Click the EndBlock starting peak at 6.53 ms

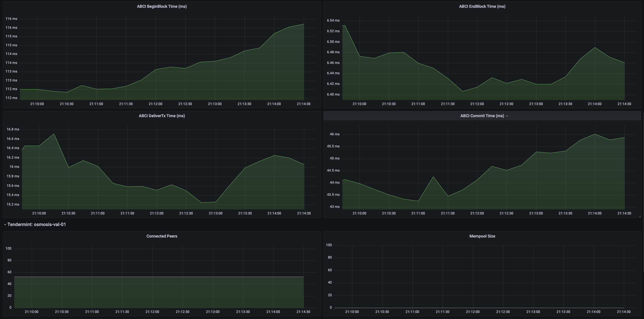click(344, 26)
